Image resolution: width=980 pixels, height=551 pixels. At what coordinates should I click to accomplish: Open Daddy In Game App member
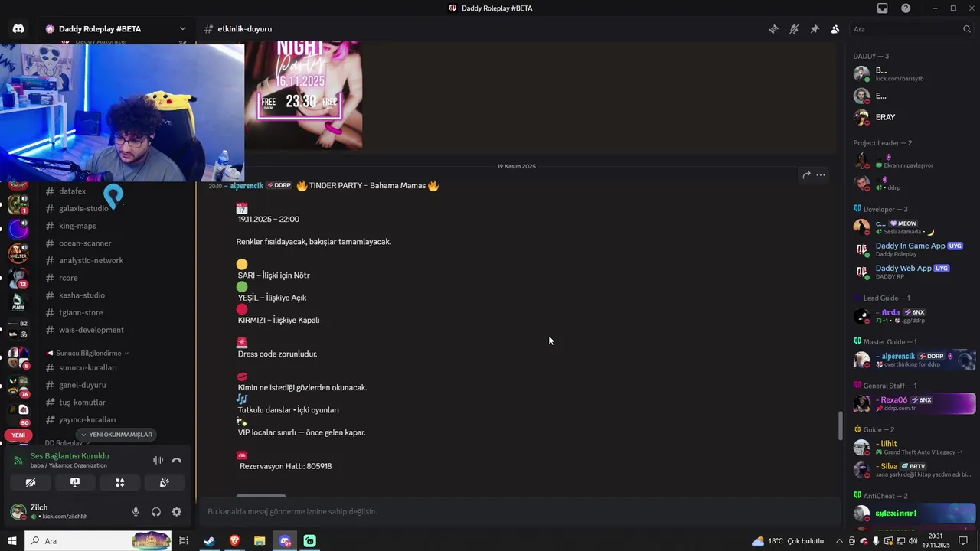(914, 249)
